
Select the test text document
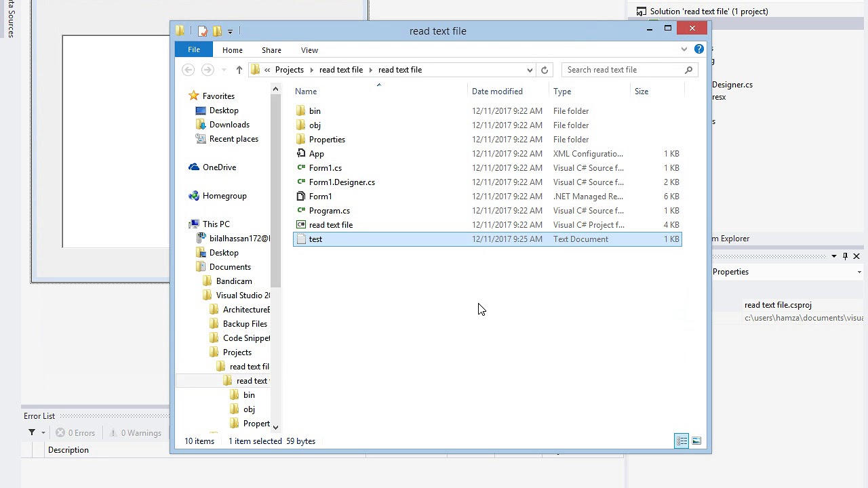pos(488,239)
